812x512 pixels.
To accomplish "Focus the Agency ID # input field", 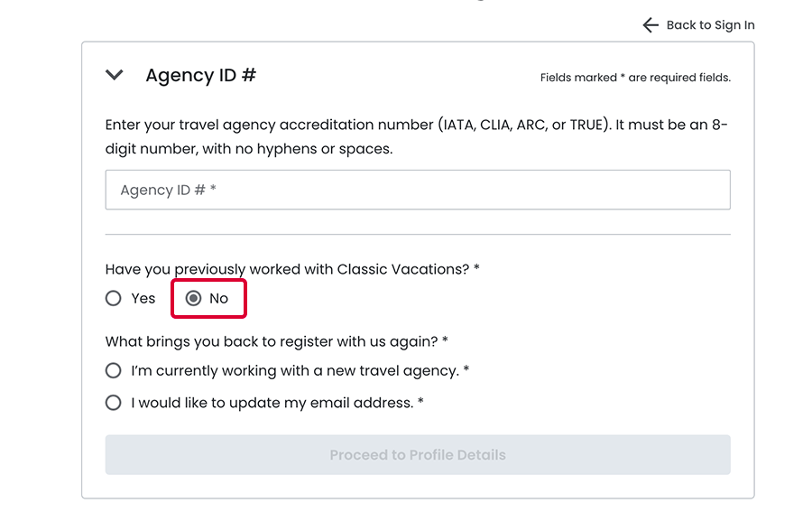I will 417,190.
